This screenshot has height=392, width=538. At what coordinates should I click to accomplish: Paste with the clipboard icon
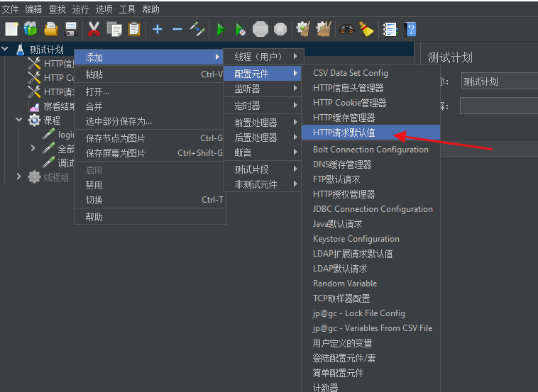point(134,29)
